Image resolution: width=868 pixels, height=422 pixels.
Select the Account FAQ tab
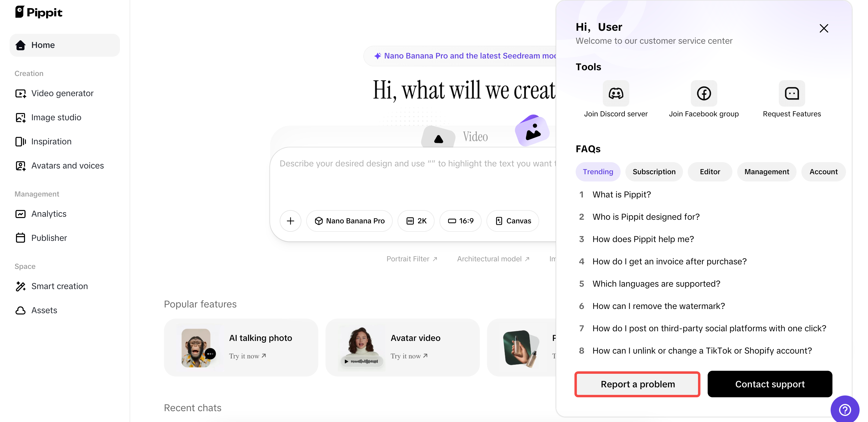(x=823, y=172)
